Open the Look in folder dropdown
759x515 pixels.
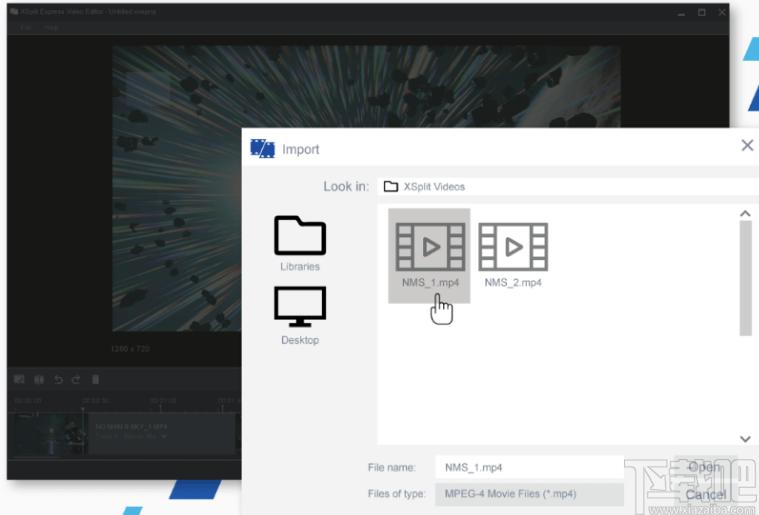click(x=568, y=187)
